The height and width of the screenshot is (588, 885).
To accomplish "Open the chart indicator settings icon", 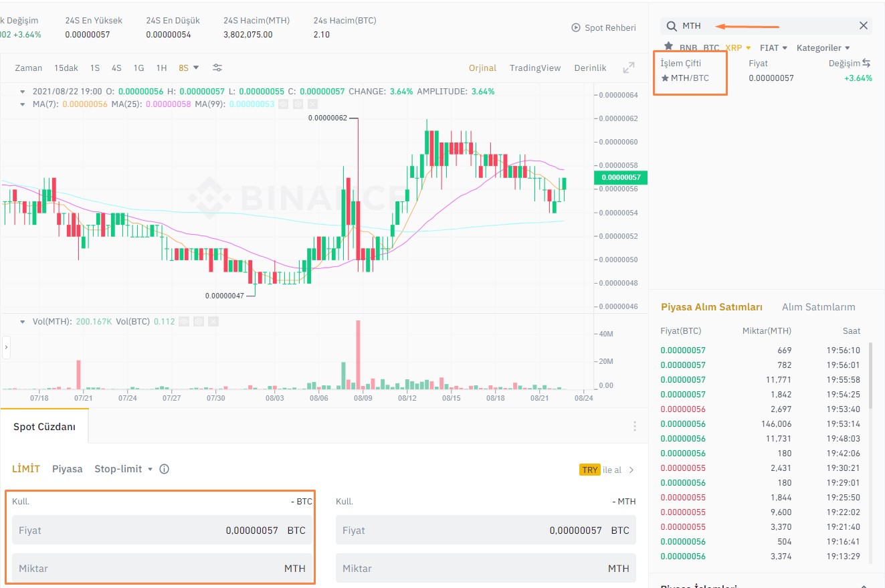I will point(217,68).
